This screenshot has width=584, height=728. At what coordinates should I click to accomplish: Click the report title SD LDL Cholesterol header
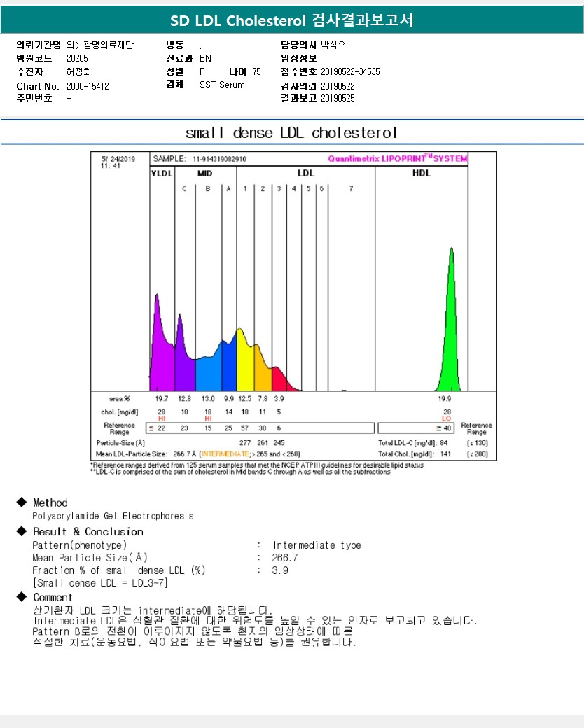point(292,20)
